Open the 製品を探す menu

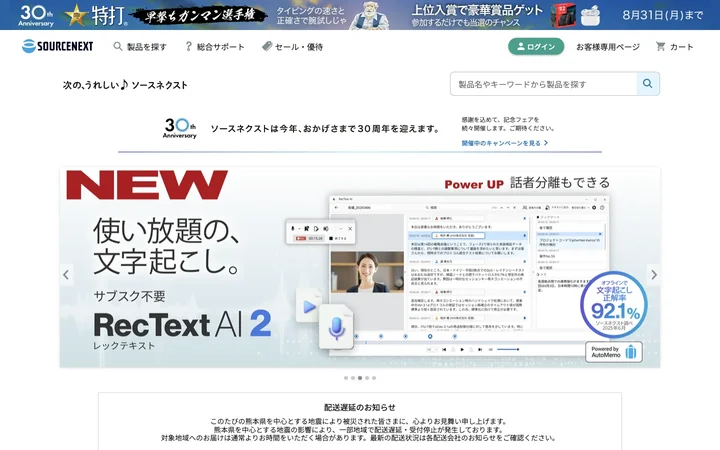(x=140, y=47)
